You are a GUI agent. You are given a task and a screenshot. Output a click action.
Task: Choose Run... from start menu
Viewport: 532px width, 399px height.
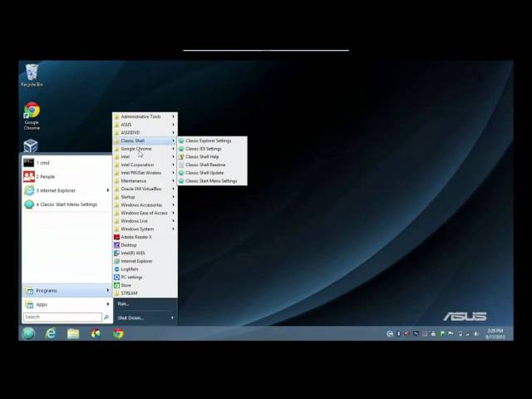click(x=145, y=303)
